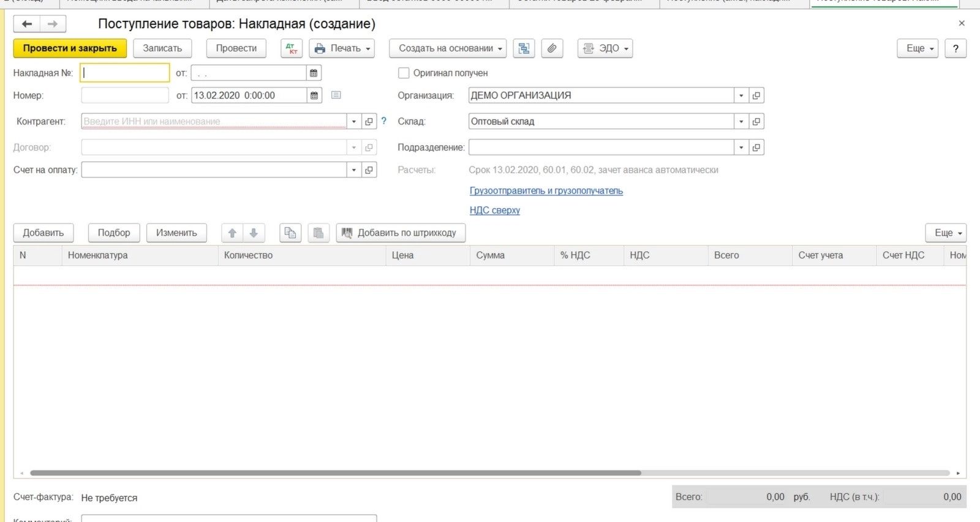
Task: Click the blue question mark near Контрагент
Action: tap(384, 121)
